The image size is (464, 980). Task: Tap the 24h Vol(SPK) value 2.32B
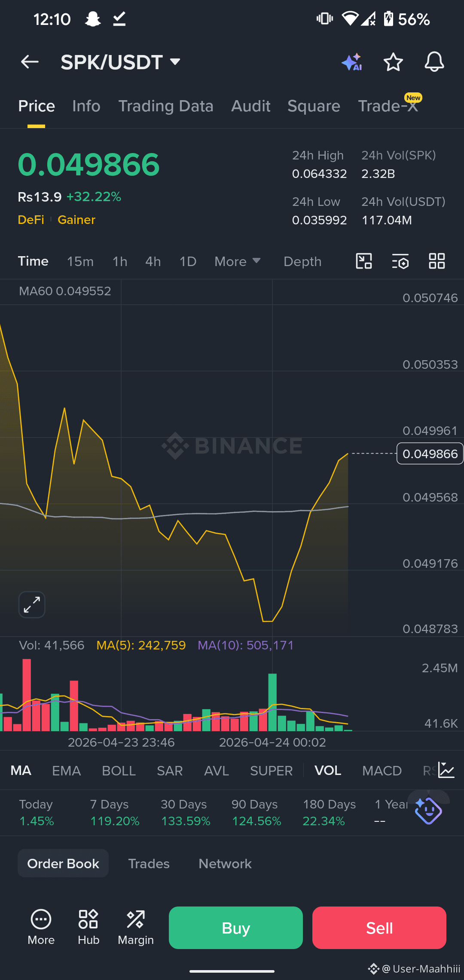tap(378, 174)
